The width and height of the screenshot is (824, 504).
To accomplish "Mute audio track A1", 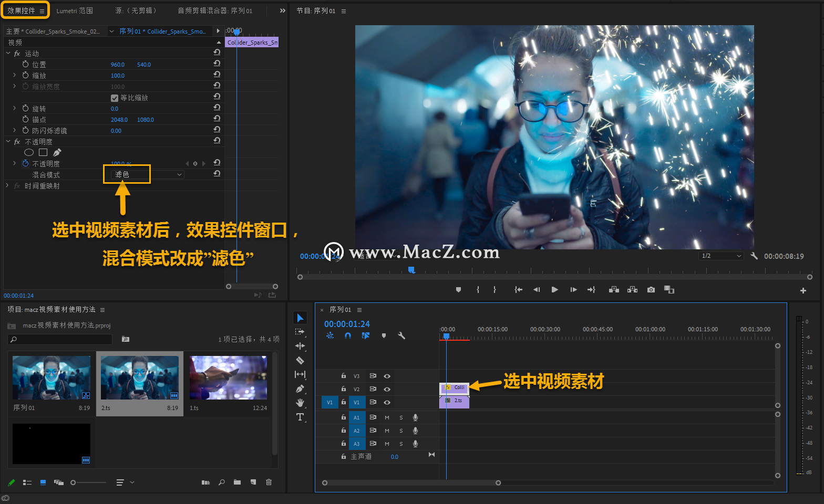I will 387,418.
